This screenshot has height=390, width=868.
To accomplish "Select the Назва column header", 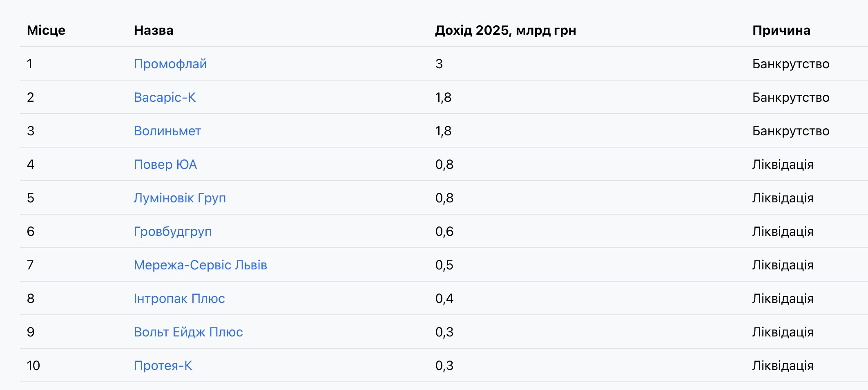I will [154, 30].
